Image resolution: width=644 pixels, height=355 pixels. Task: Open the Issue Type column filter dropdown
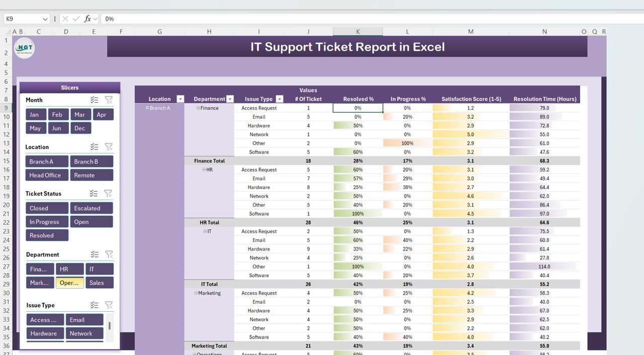(x=279, y=99)
